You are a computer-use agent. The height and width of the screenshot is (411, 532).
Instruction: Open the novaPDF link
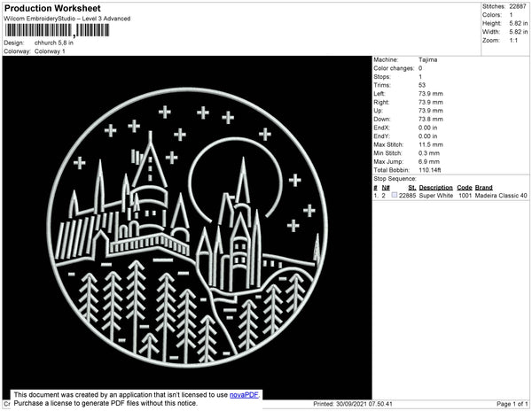244,395
